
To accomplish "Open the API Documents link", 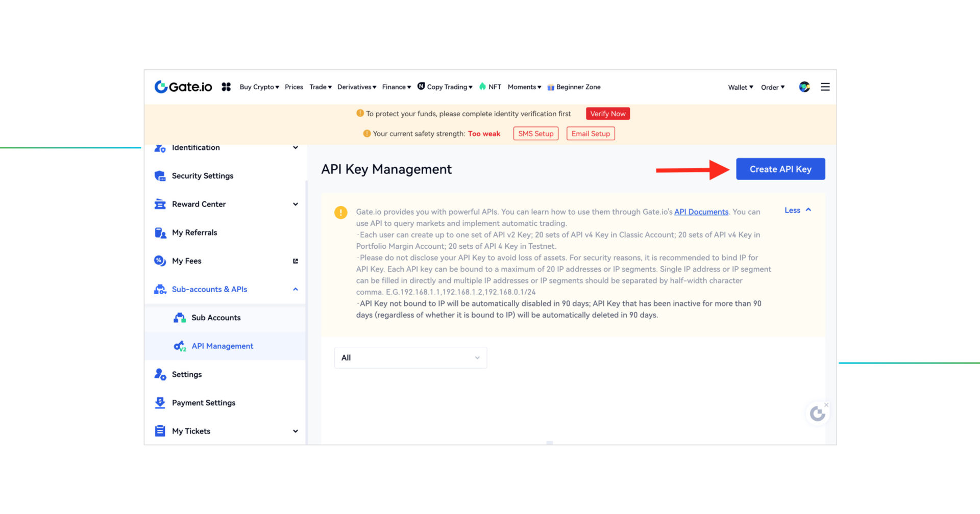I will [x=701, y=212].
